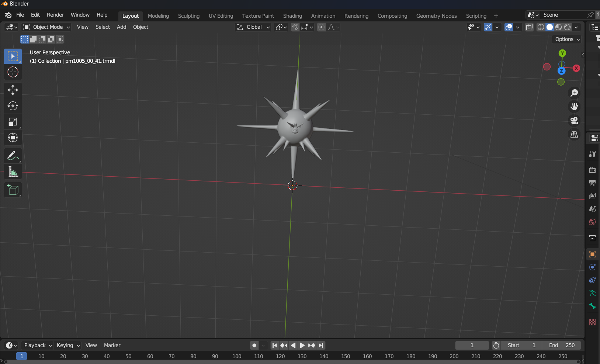
Task: Open the Object Constraints properties tab
Action: point(593,280)
